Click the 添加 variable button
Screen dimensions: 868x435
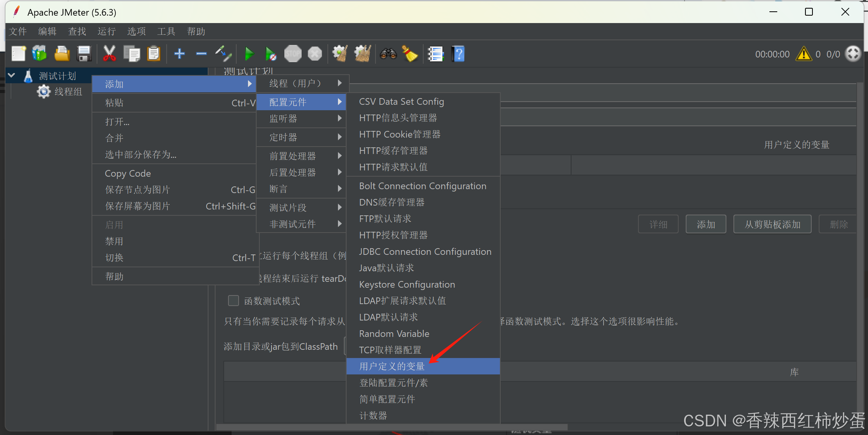tap(706, 224)
